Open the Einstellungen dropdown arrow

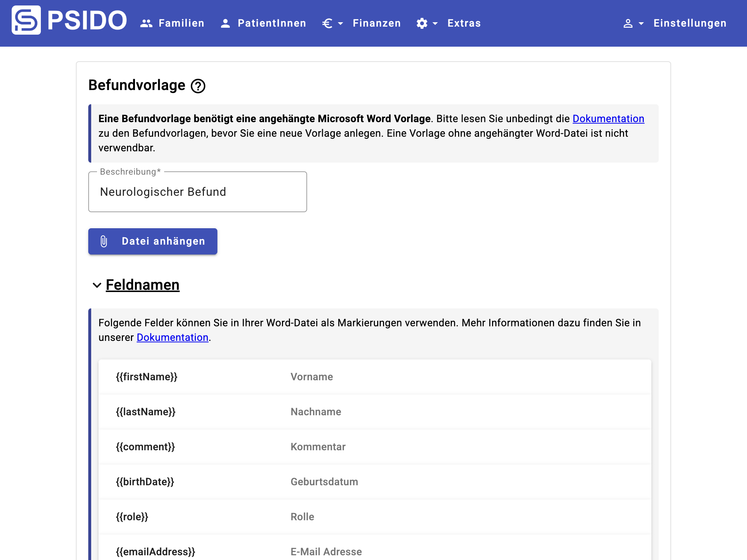click(641, 23)
